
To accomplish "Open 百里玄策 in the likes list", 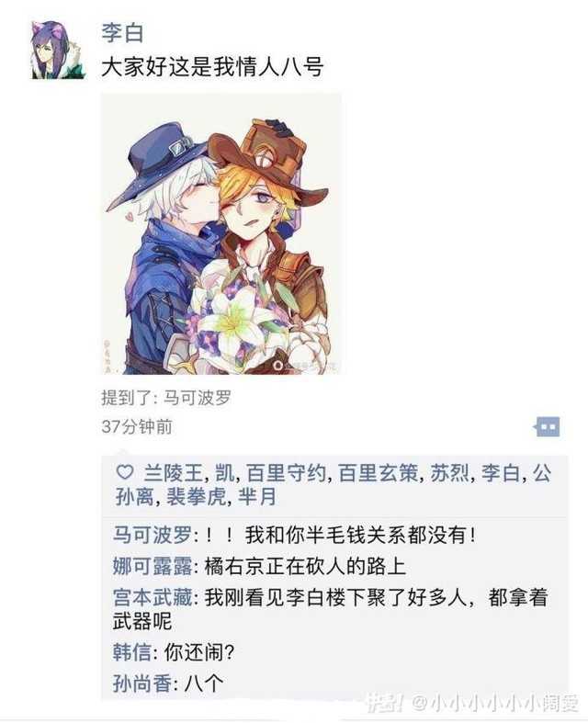I will coord(379,473).
